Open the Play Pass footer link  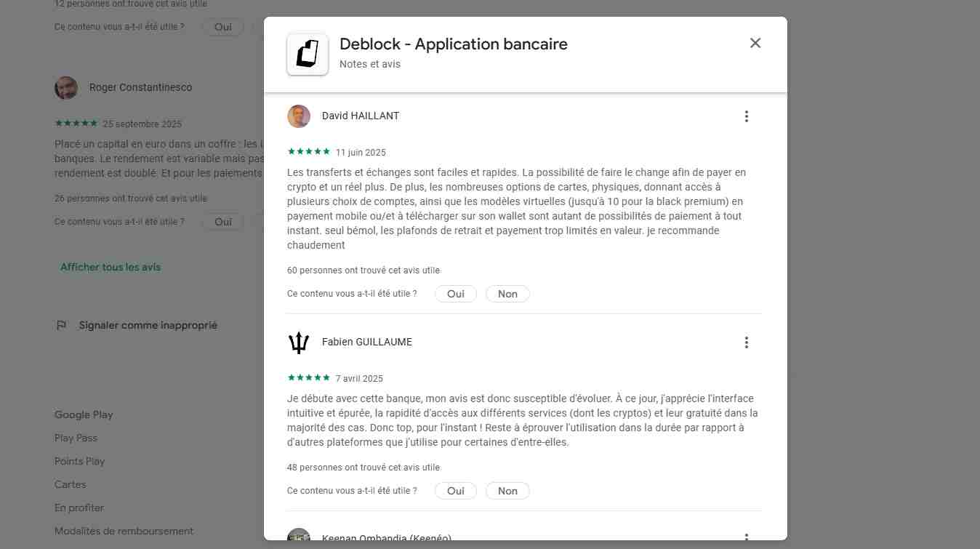click(x=76, y=438)
